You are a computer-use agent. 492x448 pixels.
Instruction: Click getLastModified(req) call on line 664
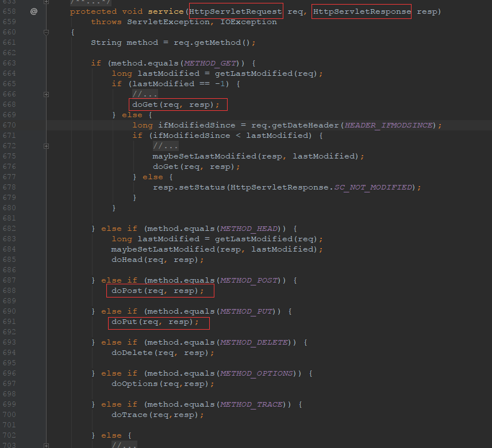point(266,74)
